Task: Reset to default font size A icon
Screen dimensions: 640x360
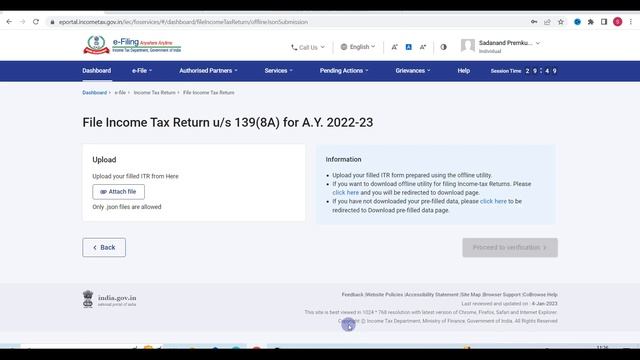Action: pos(409,47)
